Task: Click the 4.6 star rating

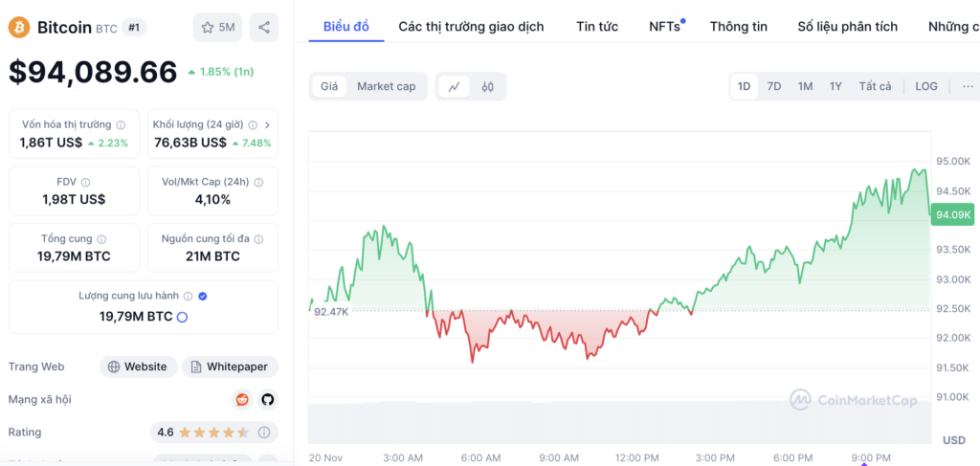Action: point(203,433)
